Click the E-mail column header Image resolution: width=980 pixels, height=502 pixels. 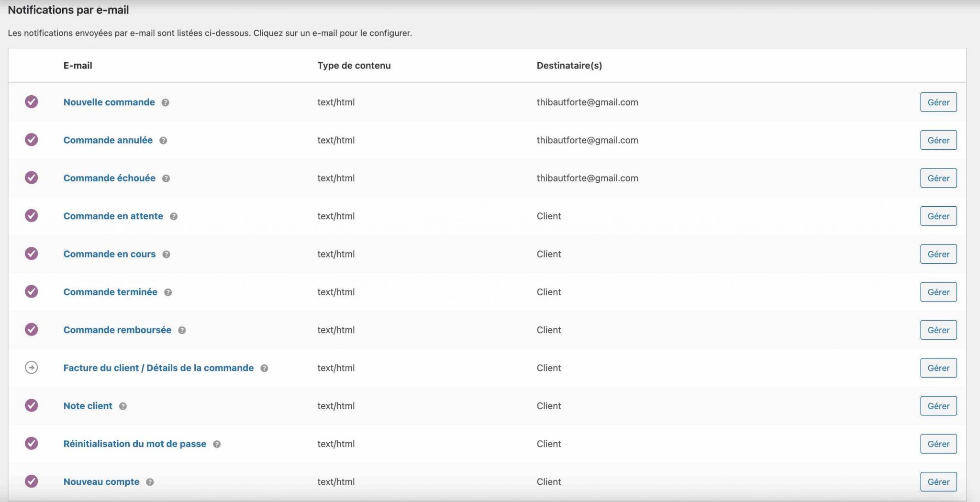[x=78, y=66]
